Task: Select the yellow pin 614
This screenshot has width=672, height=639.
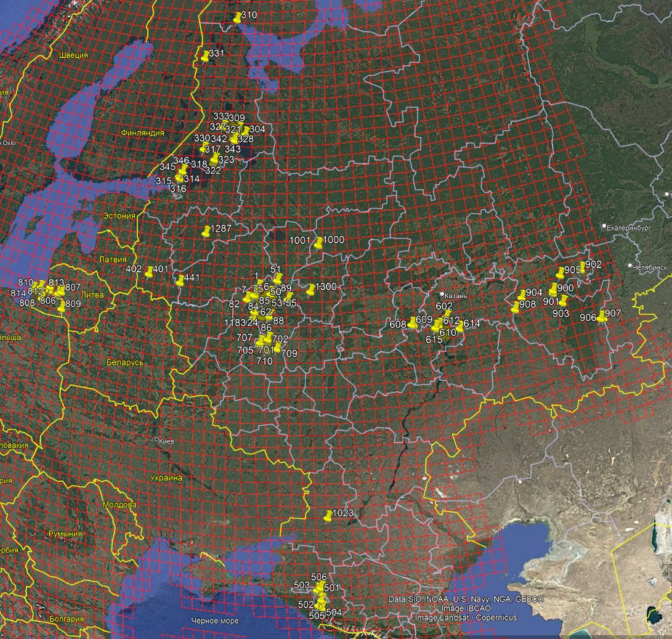Action: [x=459, y=327]
